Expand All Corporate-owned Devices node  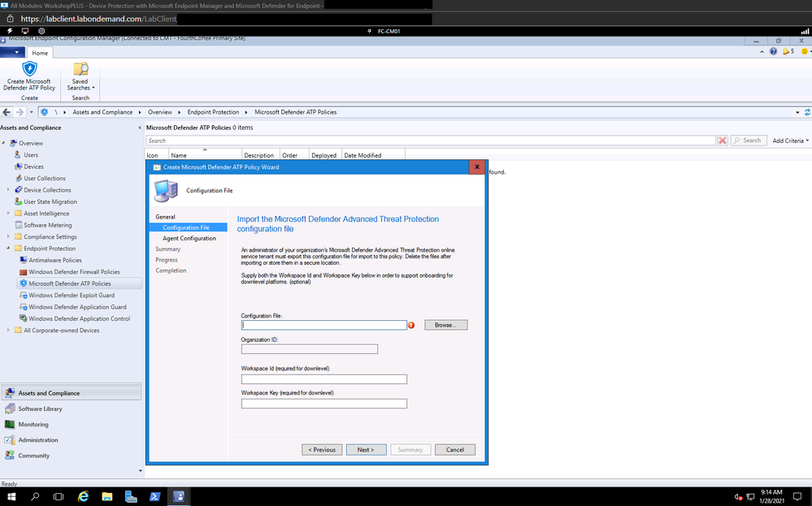point(8,330)
